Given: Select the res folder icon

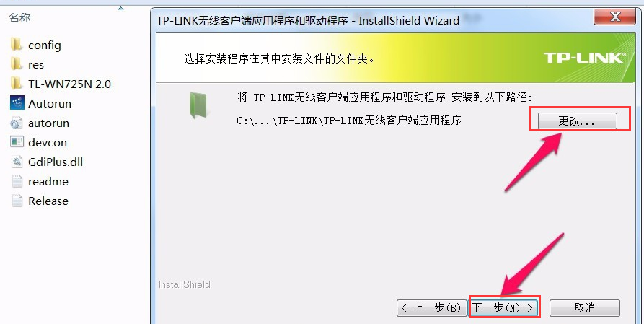Looking at the screenshot, I should 17,64.
